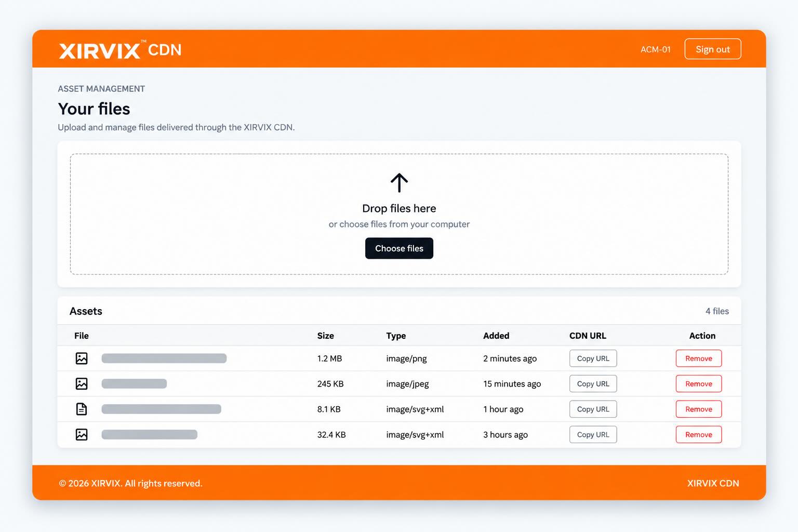The image size is (798, 532).
Task: Copy URL for the image/png file
Action: [593, 358]
